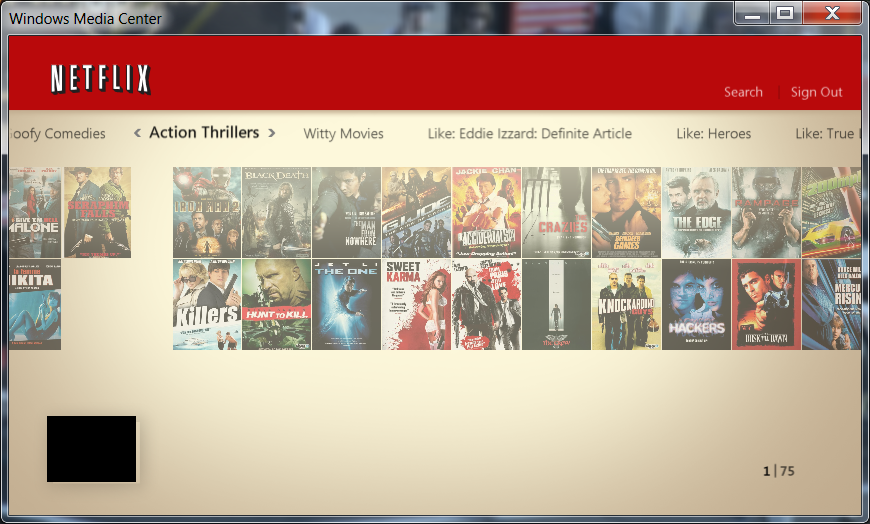Select the yellow race car poster

pyautogui.click(x=831, y=212)
